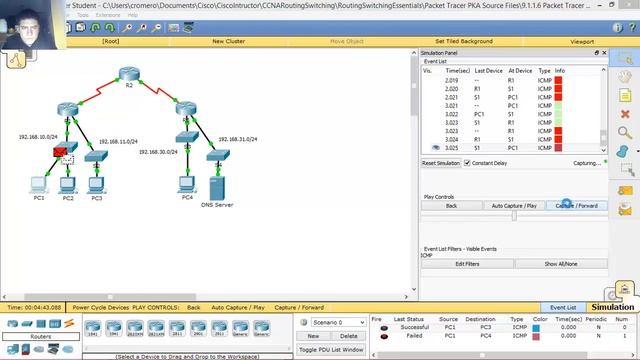Click Power Cycle Devices in bottom bar
Screen dimensions: 640x360
[100, 307]
